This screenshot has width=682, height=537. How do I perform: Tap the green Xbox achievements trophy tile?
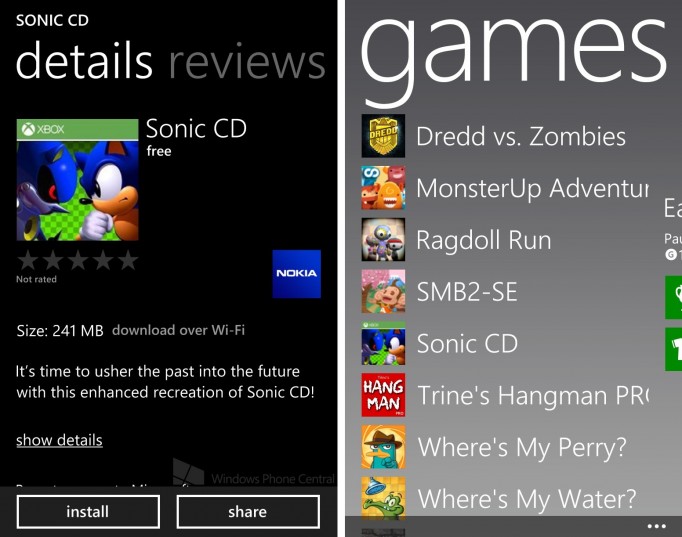(x=674, y=297)
